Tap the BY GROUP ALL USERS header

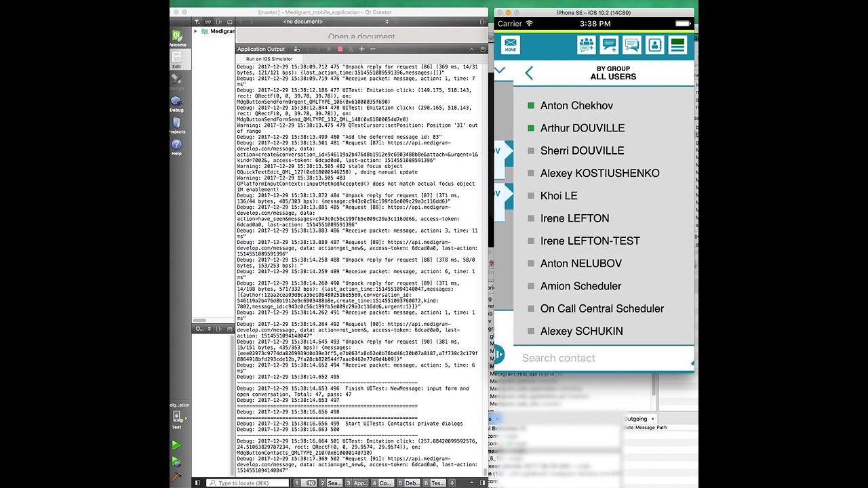(613, 73)
